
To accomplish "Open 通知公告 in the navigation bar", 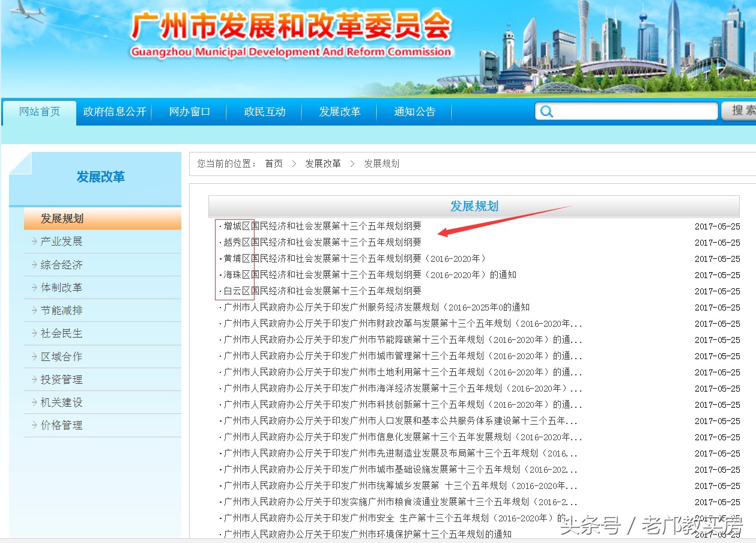I will click(414, 112).
